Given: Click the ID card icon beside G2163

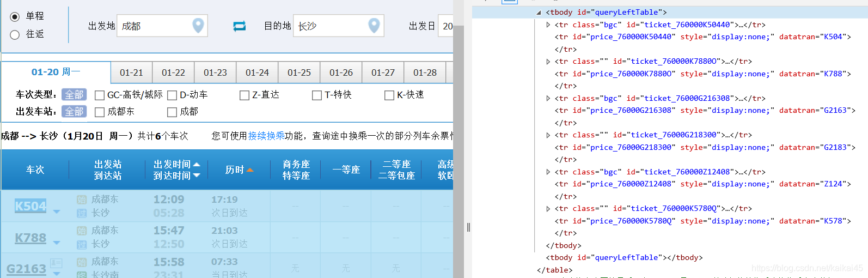Looking at the screenshot, I should click(x=56, y=263).
